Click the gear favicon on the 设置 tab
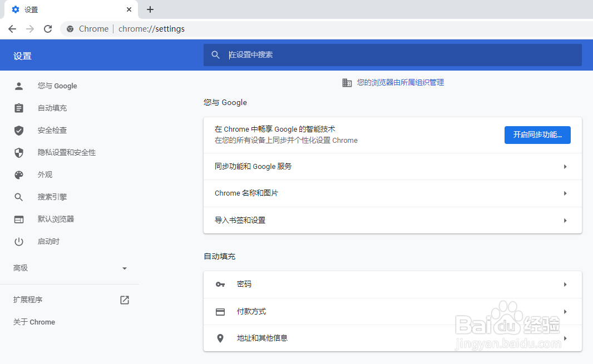593x364 pixels. click(x=16, y=9)
